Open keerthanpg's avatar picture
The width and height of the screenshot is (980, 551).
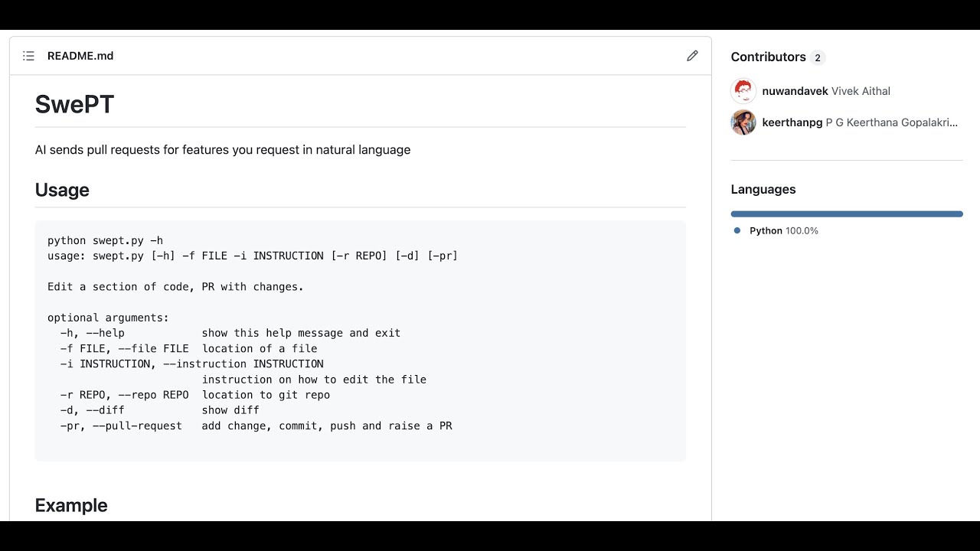743,122
